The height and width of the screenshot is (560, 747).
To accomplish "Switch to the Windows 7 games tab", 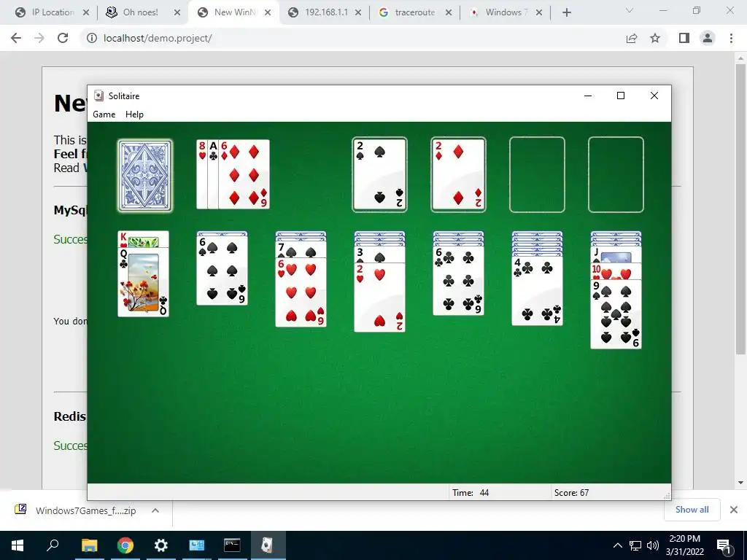I will (x=505, y=12).
